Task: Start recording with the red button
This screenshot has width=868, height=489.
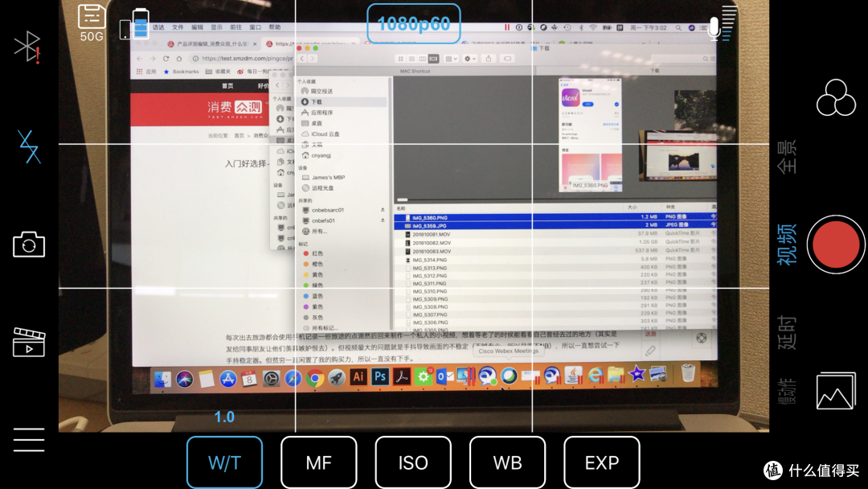Action: [x=836, y=244]
